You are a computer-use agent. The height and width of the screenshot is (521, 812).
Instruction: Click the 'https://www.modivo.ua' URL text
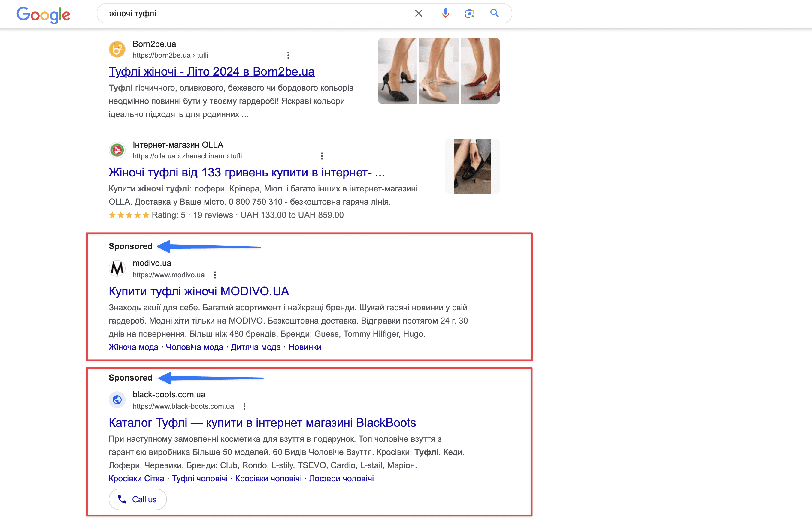168,275
